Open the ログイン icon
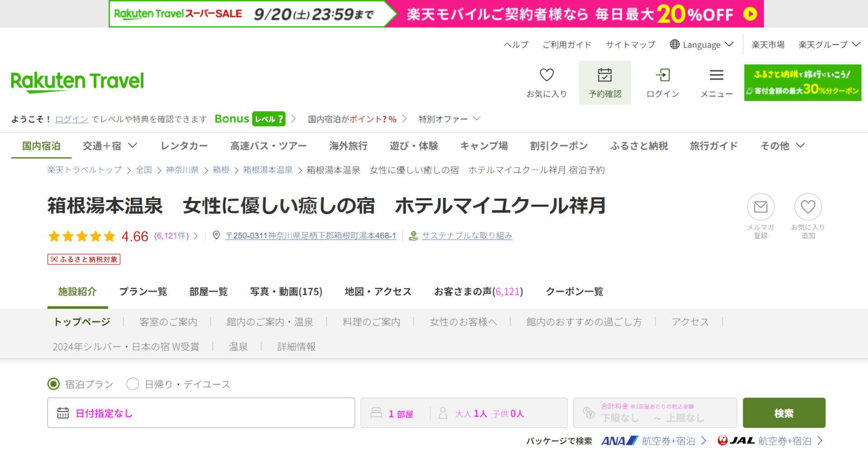Image resolution: width=868 pixels, height=456 pixels. [x=662, y=76]
